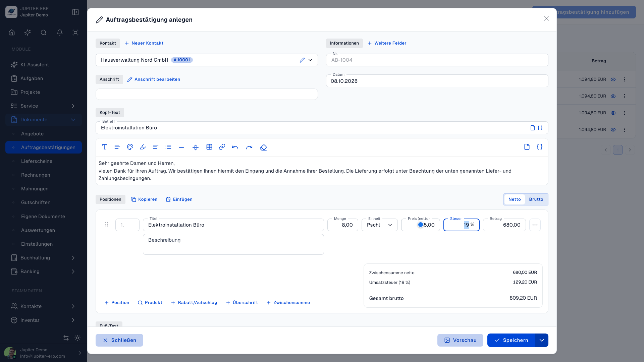Expand the Service module
This screenshot has width=644, height=362.
pyautogui.click(x=44, y=106)
